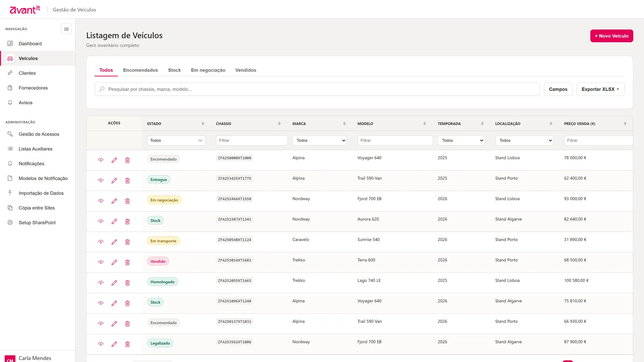Switch to the Encomendados tab
The image size is (644, 362).
coord(140,70)
